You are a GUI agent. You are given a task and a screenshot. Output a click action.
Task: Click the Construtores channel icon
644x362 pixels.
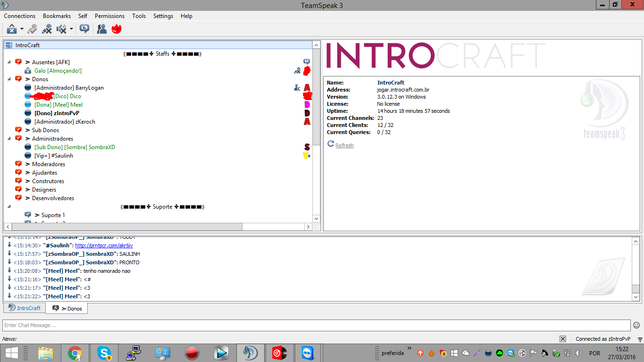(x=18, y=181)
